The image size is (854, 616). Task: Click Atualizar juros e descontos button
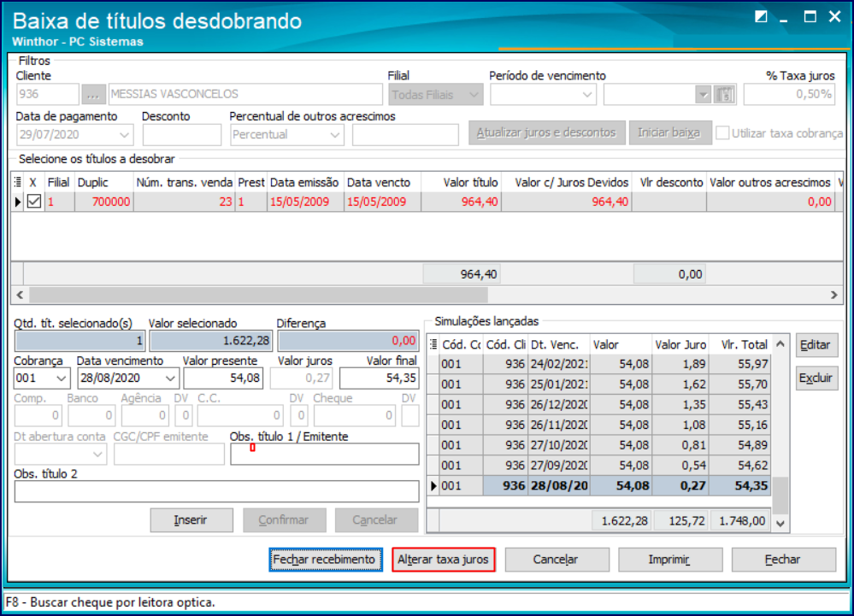[x=546, y=132]
